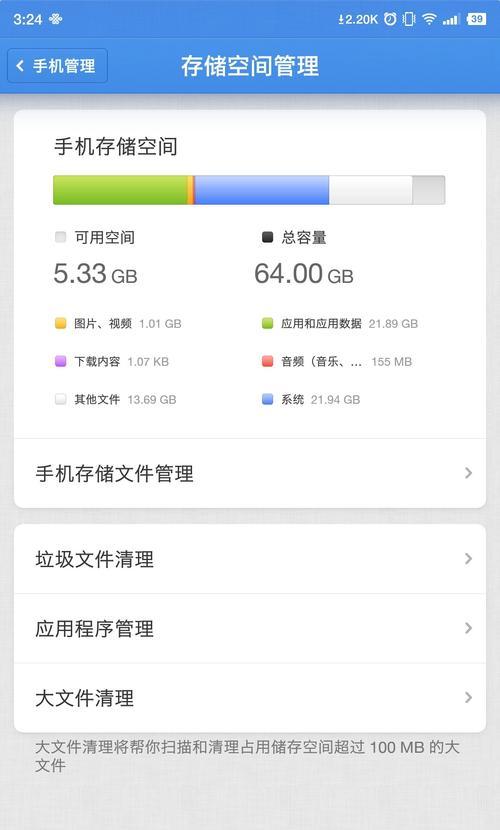
Task: Tap the Wi-Fi status icon
Action: 429,20
